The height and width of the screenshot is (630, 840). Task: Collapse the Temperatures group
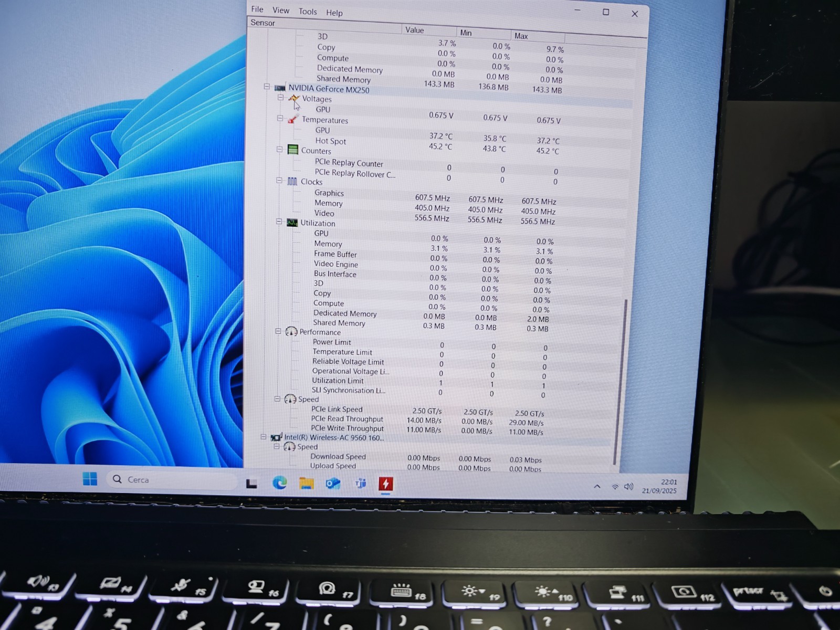[x=280, y=119]
